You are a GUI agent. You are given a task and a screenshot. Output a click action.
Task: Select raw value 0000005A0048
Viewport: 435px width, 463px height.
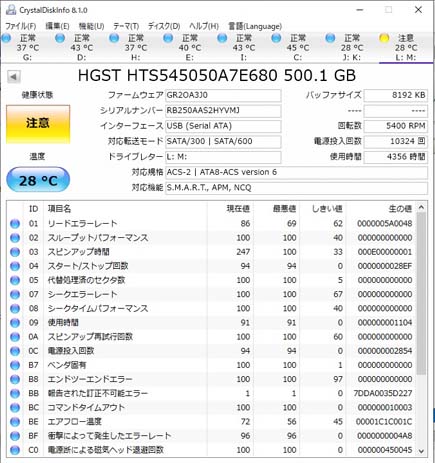[x=385, y=224]
